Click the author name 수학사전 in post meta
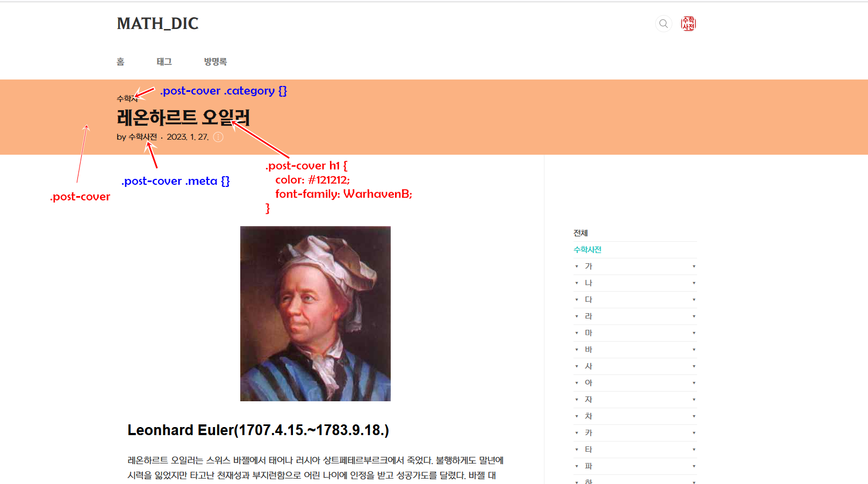868x484 pixels. (142, 137)
